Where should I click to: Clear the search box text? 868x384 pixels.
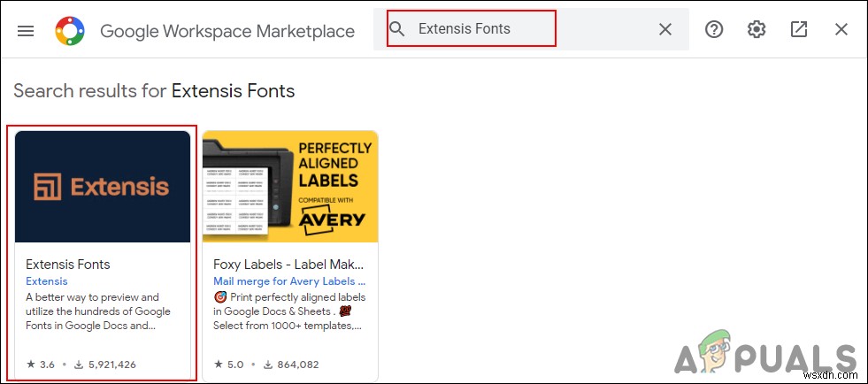pyautogui.click(x=665, y=29)
